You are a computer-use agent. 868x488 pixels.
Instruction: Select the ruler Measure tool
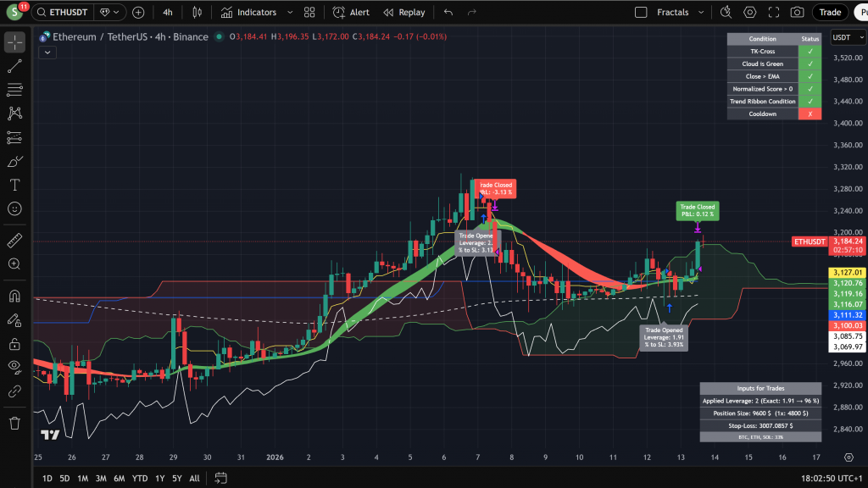[14, 241]
